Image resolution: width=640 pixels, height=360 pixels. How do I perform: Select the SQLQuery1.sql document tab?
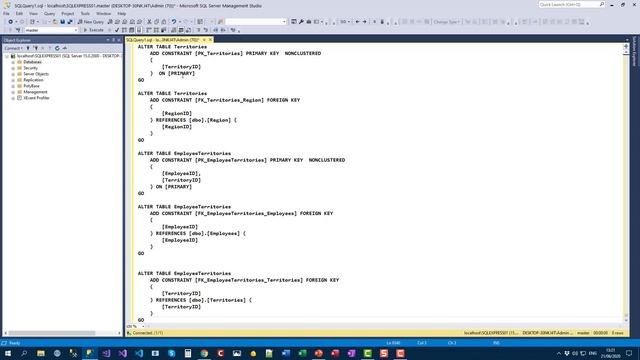tap(163, 40)
